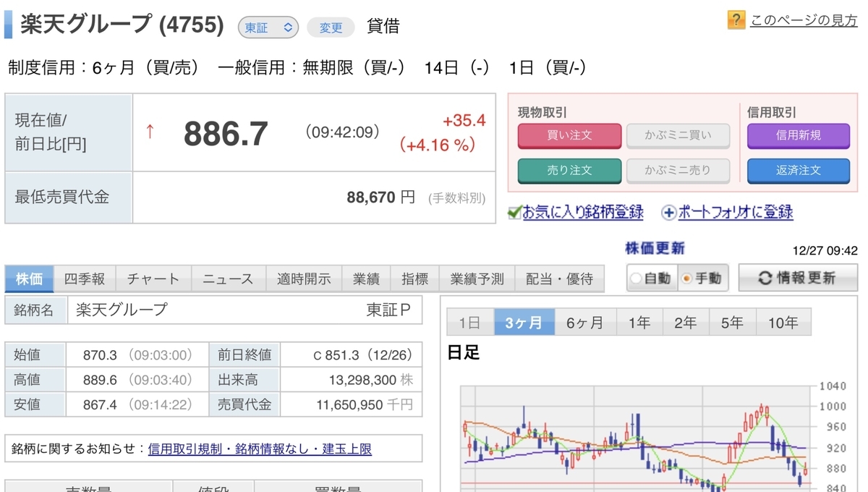Switch to the 業績予測 tab
868x492 pixels.
477,279
